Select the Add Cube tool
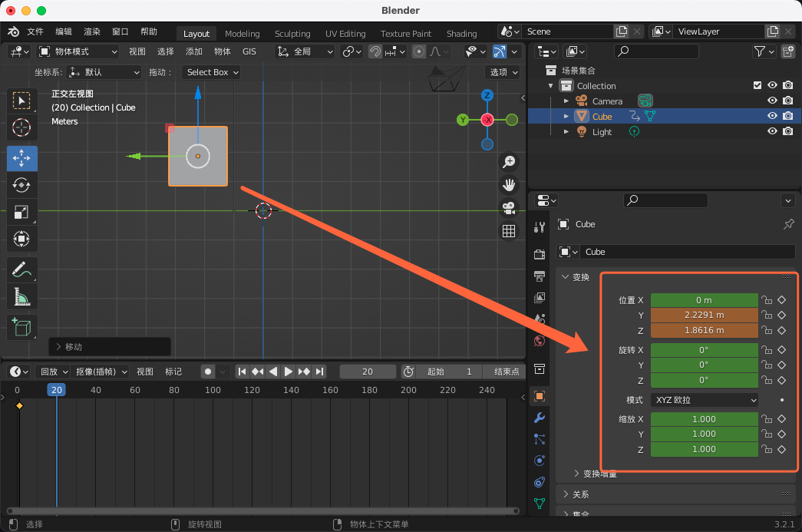This screenshot has width=802, height=532. [21, 327]
